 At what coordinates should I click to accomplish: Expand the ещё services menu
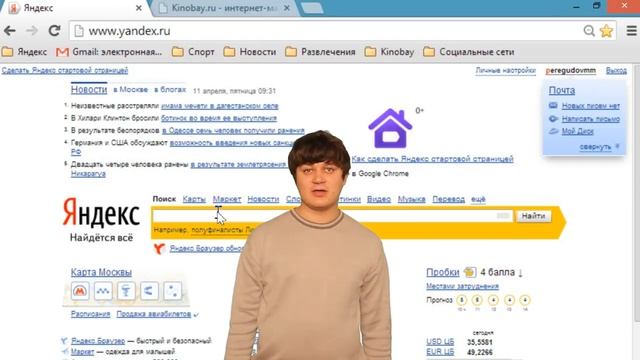pyautogui.click(x=478, y=199)
